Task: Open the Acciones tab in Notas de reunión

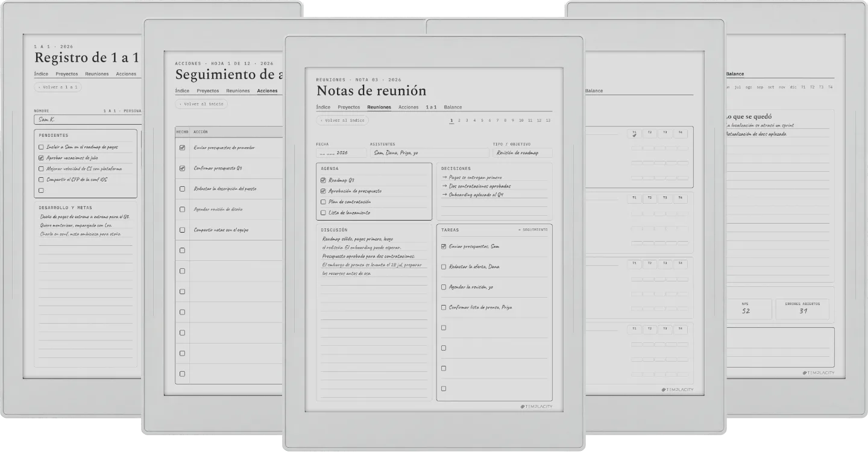Action: click(409, 107)
